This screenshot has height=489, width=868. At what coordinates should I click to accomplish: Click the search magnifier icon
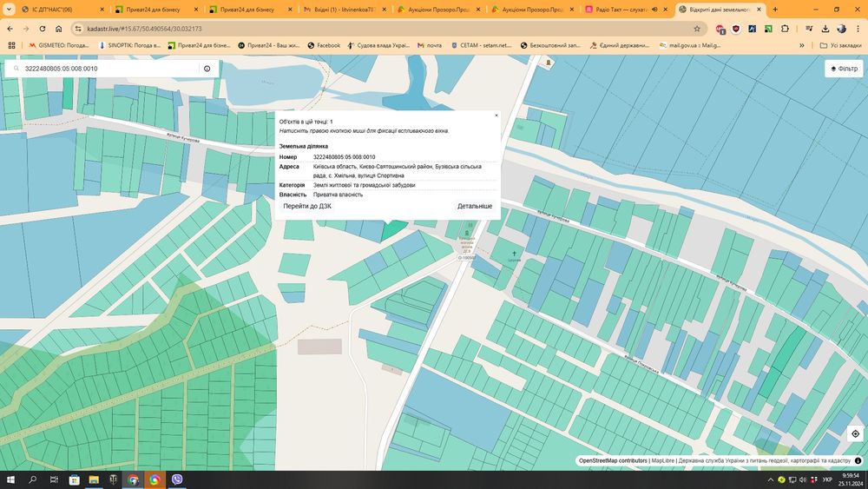point(16,69)
